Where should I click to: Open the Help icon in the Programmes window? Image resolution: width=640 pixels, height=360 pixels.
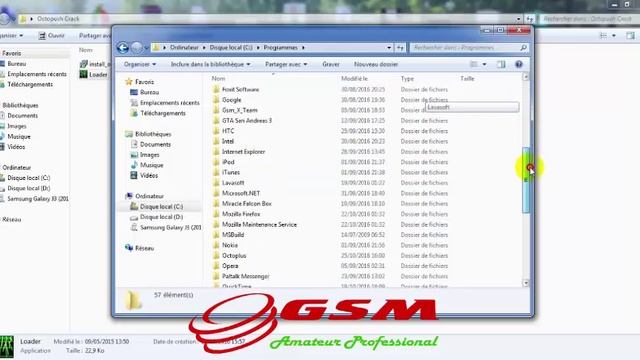519,64
